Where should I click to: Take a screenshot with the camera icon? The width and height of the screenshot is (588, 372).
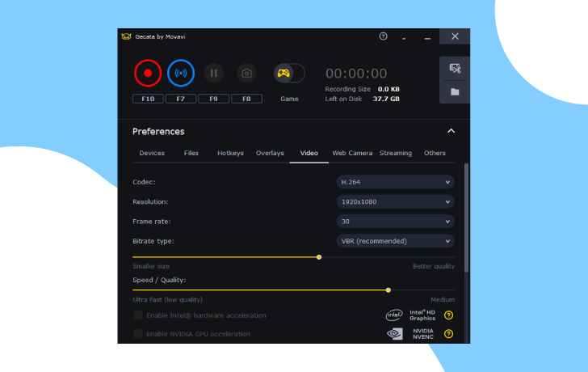tap(246, 74)
